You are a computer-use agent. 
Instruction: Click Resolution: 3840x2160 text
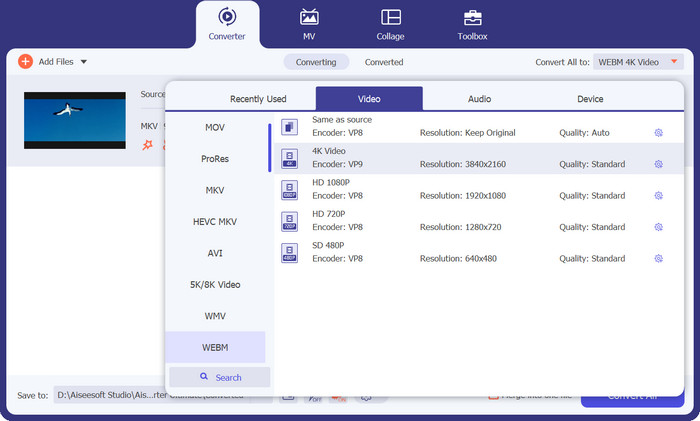tap(463, 164)
